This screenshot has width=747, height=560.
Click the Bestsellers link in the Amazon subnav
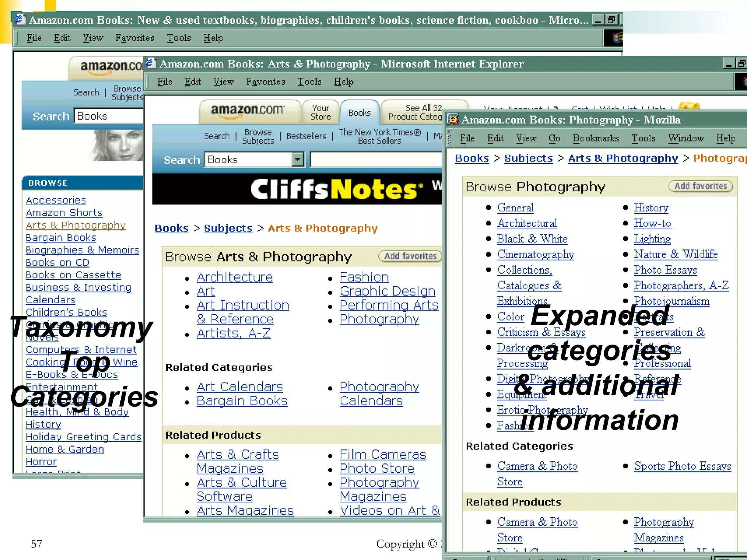306,136
